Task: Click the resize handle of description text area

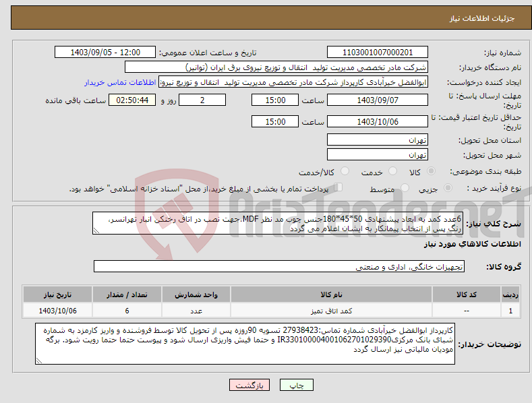Action: point(96,230)
